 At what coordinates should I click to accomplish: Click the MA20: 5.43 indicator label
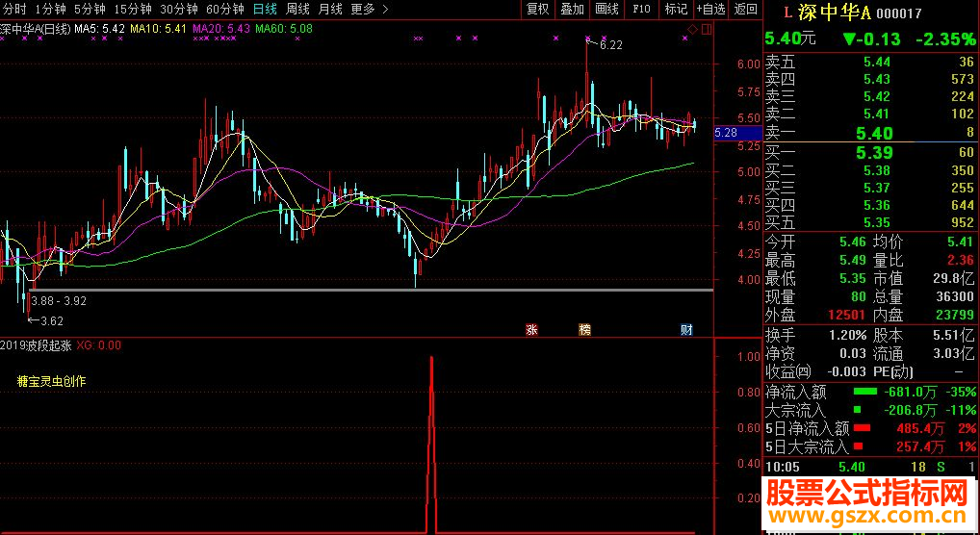[x=221, y=28]
